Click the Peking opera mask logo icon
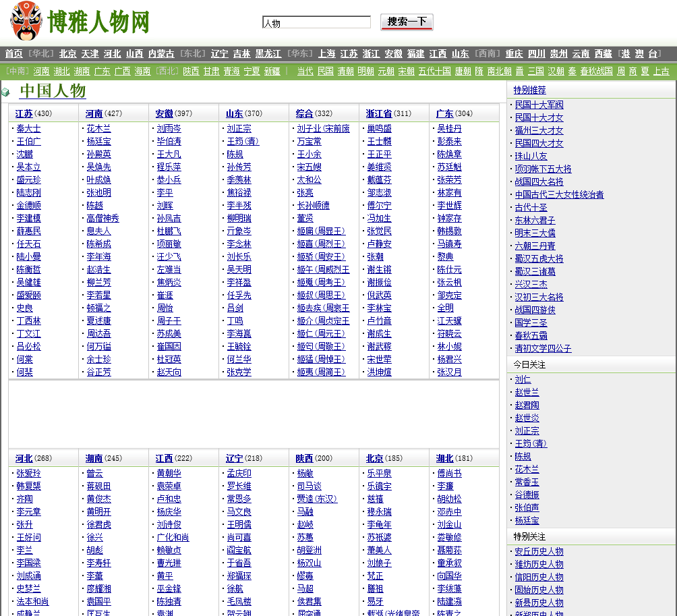The width and height of the screenshot is (677, 616). tap(26, 20)
